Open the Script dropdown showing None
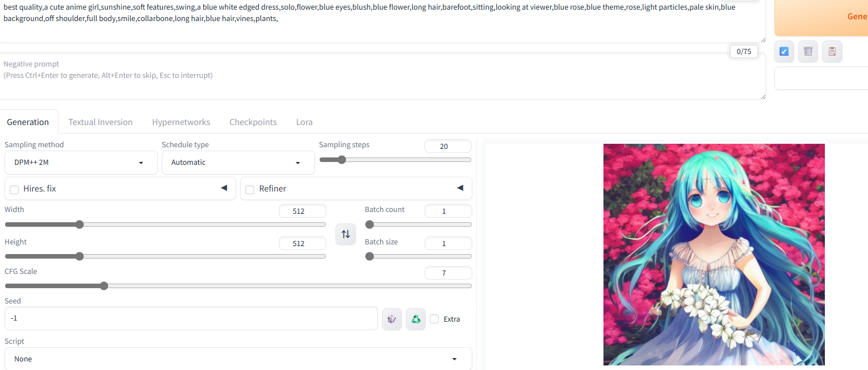 point(238,359)
